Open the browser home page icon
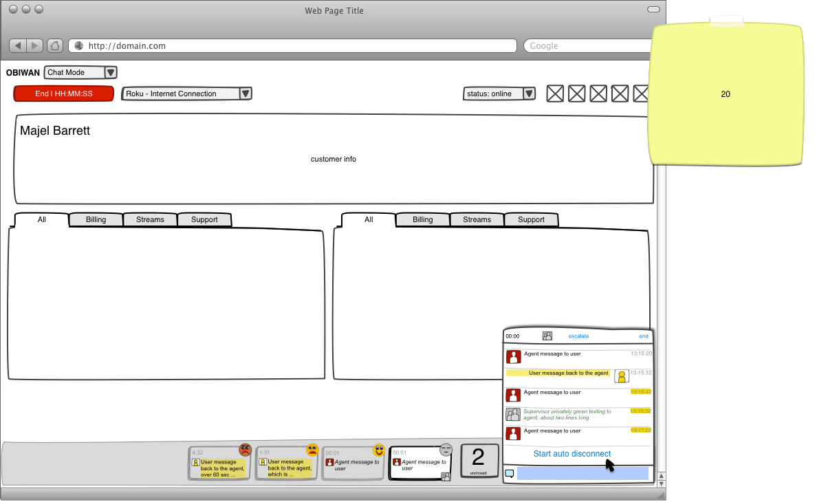The height and width of the screenshot is (504, 817). click(x=55, y=46)
